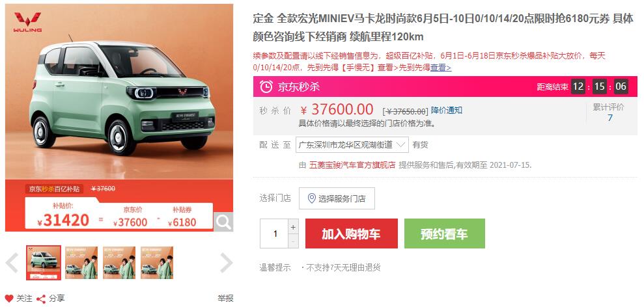Click the green 预约看车 button
The image size is (644, 307).
(x=444, y=234)
